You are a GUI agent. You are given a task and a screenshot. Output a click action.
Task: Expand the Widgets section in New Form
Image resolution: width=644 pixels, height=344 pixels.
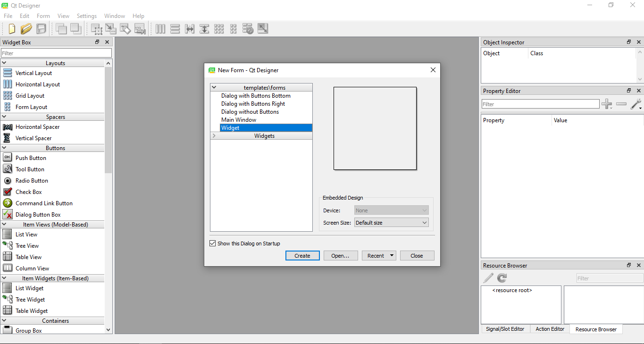(x=214, y=136)
